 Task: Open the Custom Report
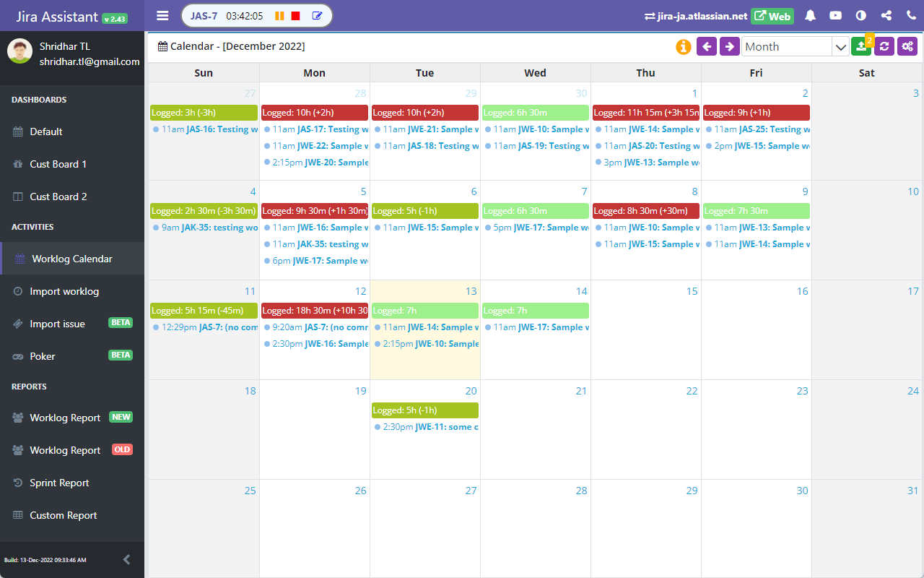72,515
